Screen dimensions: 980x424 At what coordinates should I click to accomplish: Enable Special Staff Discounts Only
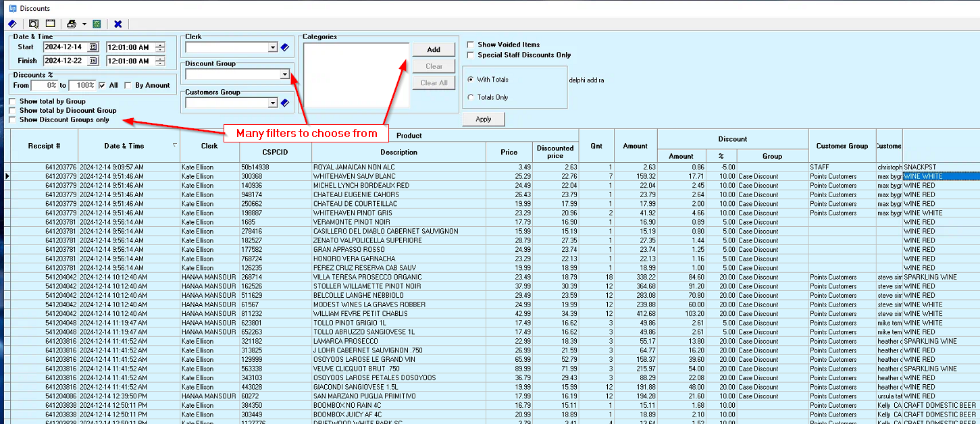click(471, 55)
